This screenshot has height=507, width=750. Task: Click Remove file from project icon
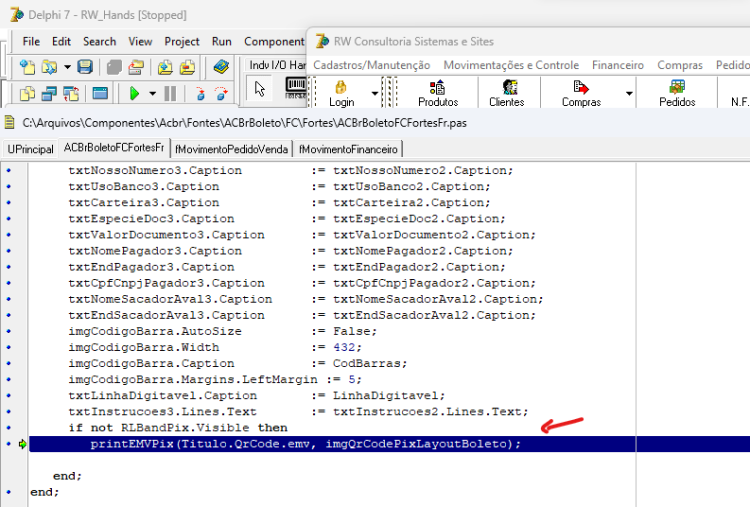click(x=187, y=67)
